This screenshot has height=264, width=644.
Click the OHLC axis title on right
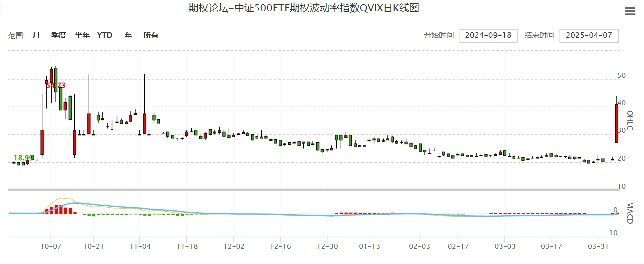coord(629,121)
